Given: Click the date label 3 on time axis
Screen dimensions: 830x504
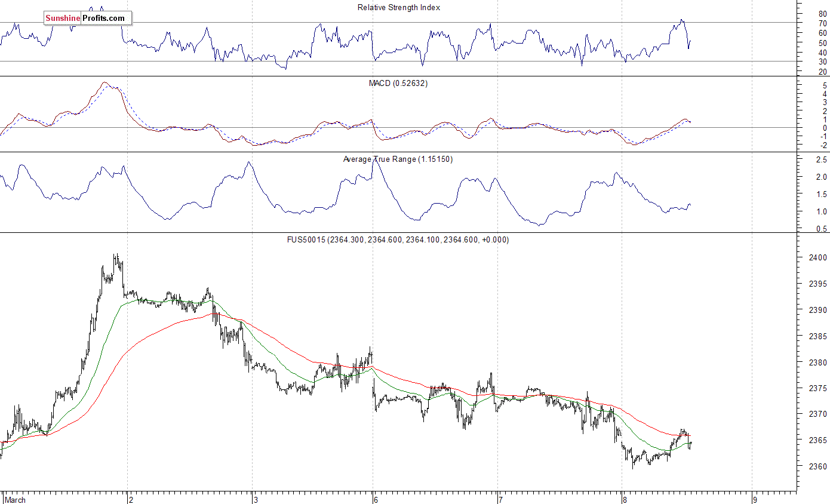Looking at the screenshot, I should tap(255, 500).
